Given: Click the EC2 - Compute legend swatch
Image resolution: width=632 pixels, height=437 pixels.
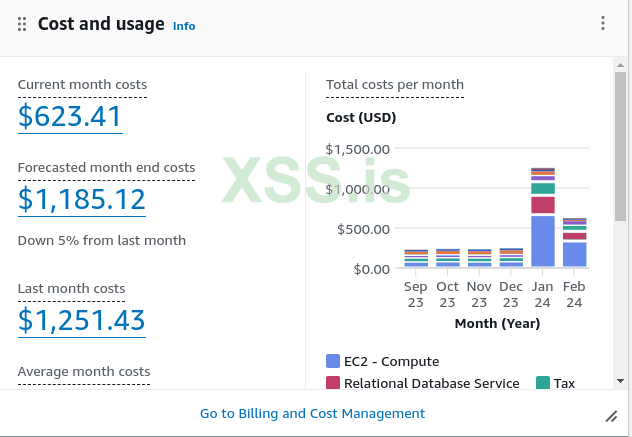Looking at the screenshot, I should pyautogui.click(x=333, y=361).
